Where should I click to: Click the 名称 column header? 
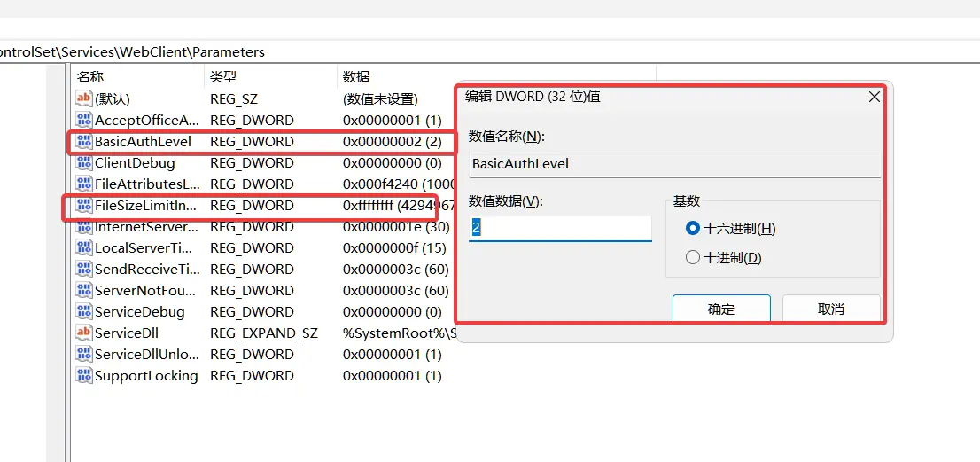pos(90,77)
